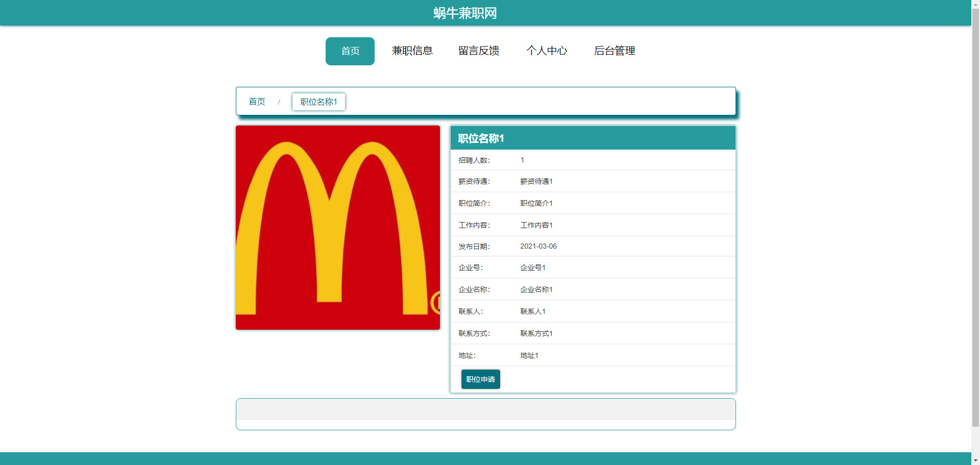Select the 招聘人数 label
The height and width of the screenshot is (465, 980).
click(474, 160)
